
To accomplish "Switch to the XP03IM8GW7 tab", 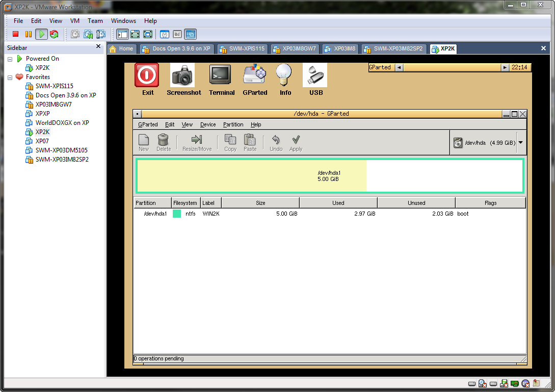I will coord(295,49).
